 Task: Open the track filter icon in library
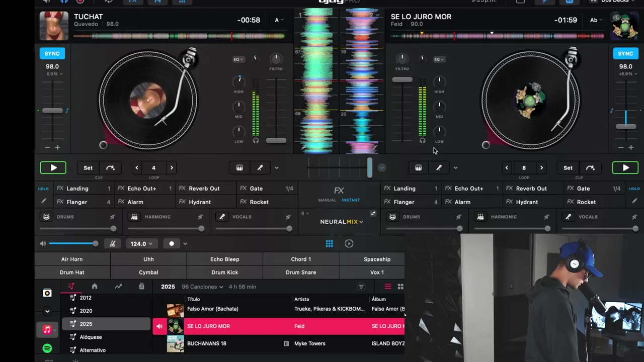361,287
